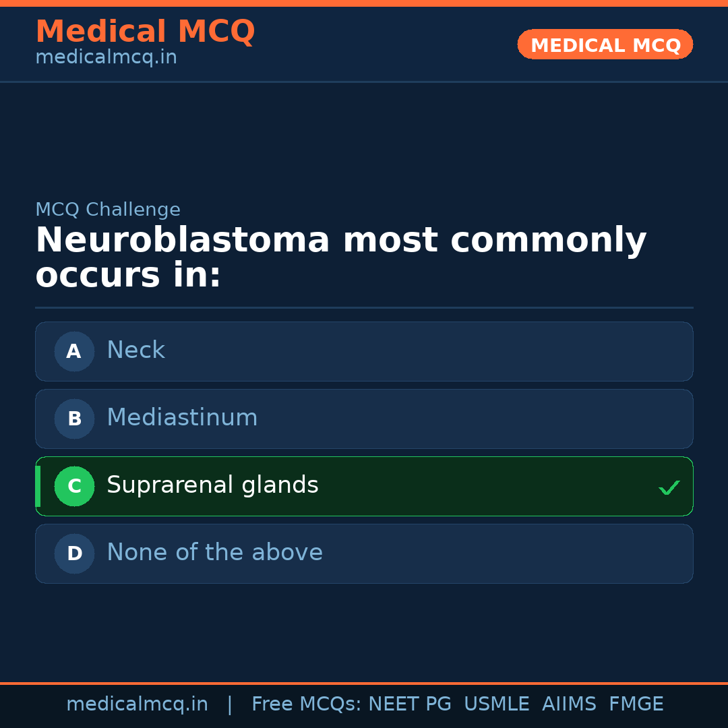Choose the Neck answer text
The width and height of the screenshot is (728, 728).
tap(135, 351)
